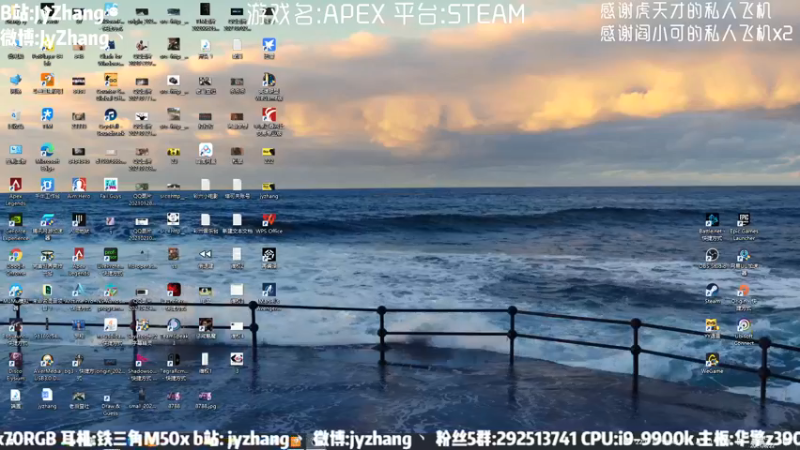Open the WPS Office shortcut

pyautogui.click(x=269, y=220)
